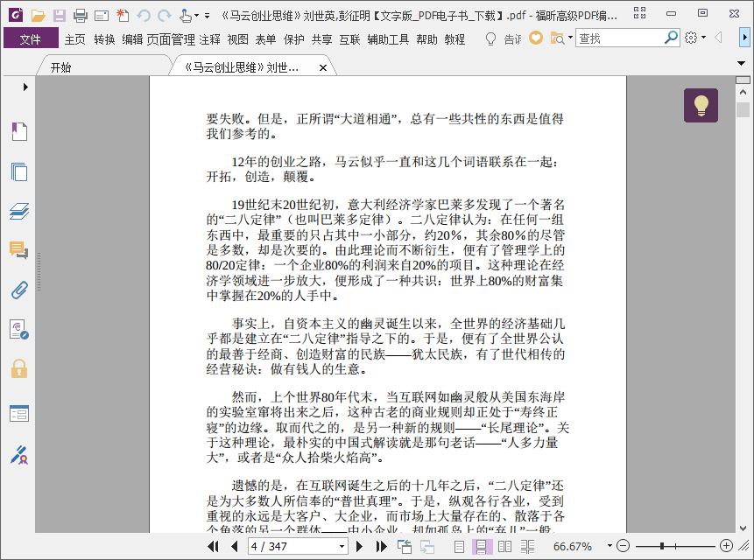The image size is (754, 560).
Task: Open the Bookmarks panel icon
Action: [19, 131]
